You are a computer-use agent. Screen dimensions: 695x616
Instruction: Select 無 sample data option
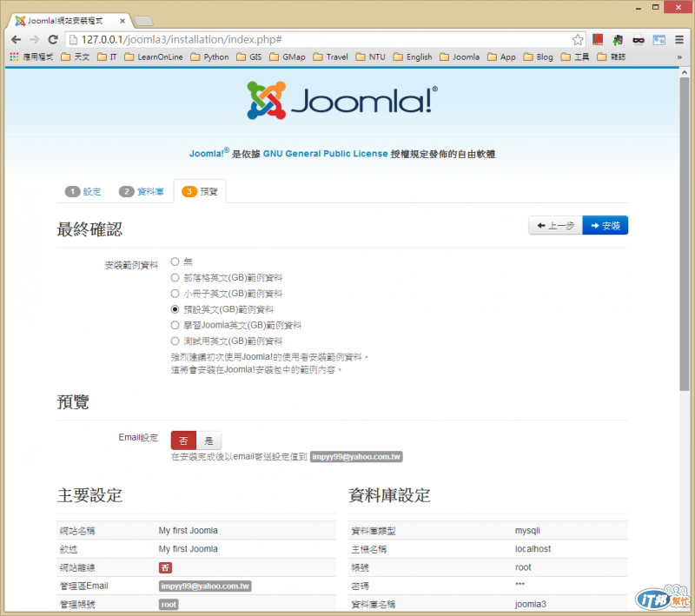[x=175, y=262]
